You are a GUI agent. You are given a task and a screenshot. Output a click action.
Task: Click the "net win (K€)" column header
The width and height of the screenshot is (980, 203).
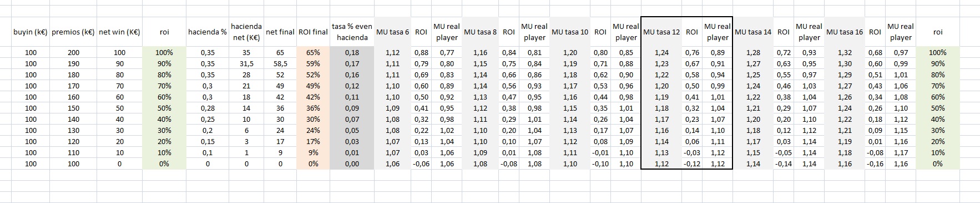(119, 32)
